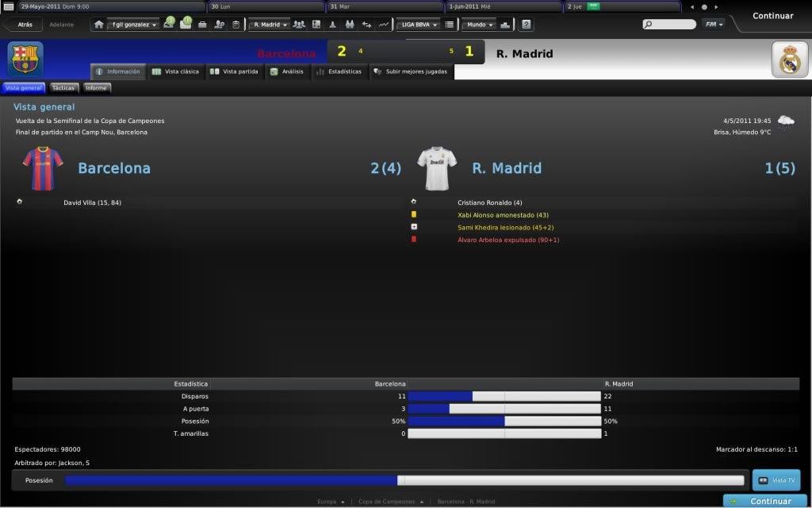The image size is (812, 508).
Task: Expand the R. Madrid team dropdown
Action: 270,25
